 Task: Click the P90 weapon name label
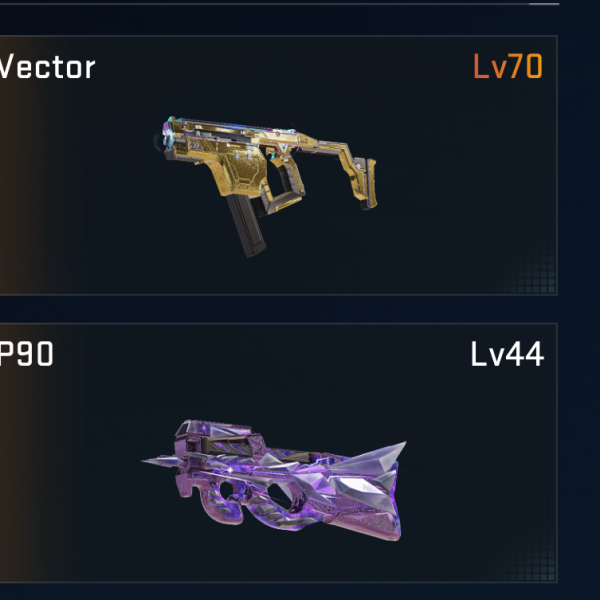tap(26, 354)
